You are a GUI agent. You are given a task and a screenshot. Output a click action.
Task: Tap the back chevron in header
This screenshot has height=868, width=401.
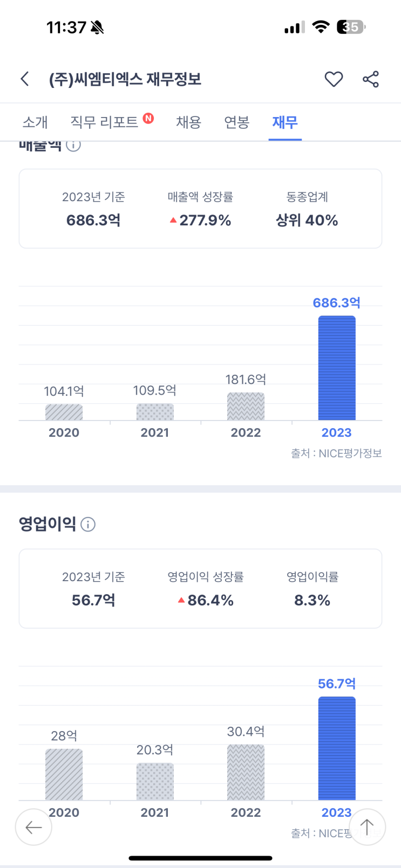25,79
